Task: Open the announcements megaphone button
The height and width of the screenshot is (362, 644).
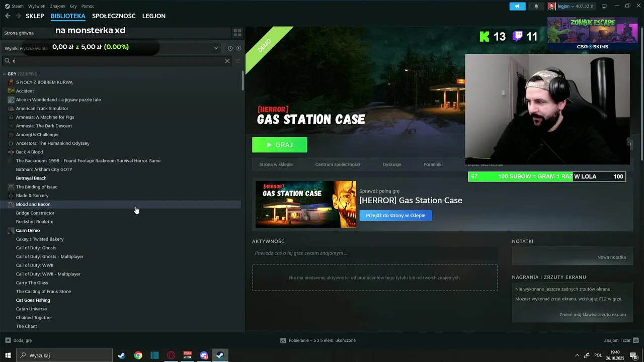Action: pos(517,6)
